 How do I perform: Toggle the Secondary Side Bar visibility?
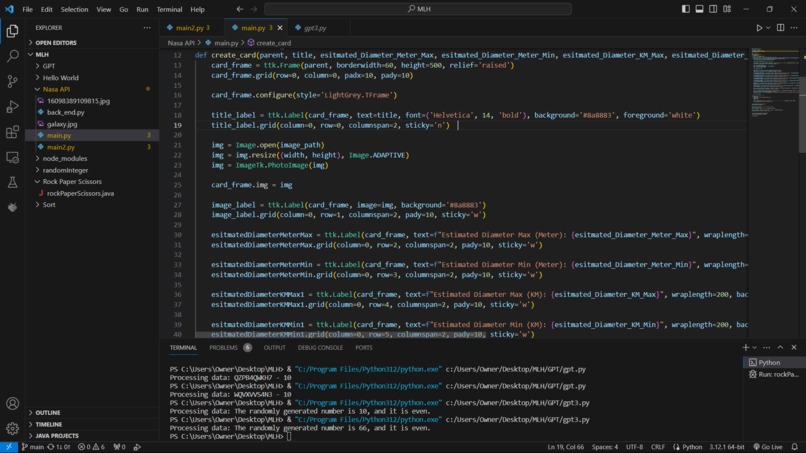(x=713, y=9)
